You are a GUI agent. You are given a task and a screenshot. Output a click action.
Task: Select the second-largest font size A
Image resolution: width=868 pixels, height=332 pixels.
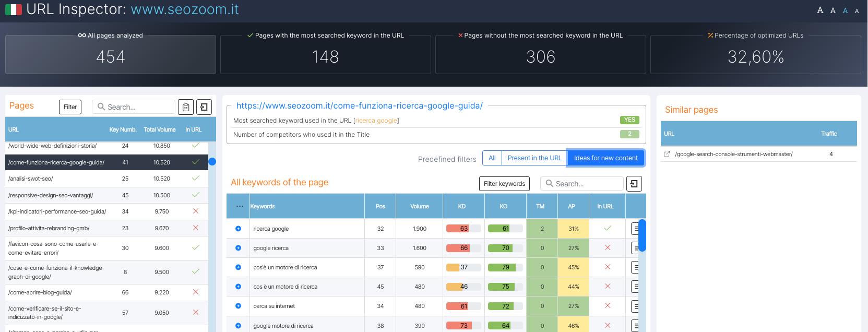[x=833, y=10]
